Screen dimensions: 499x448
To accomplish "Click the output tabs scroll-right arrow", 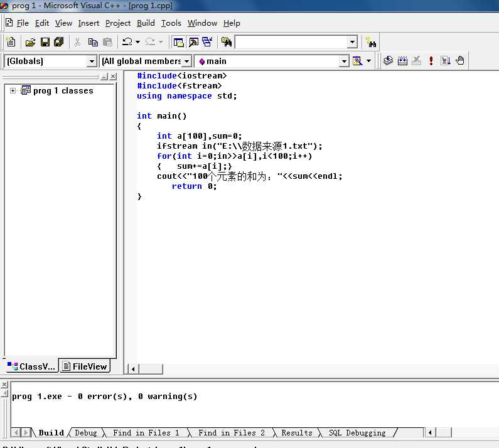I will coord(26,432).
